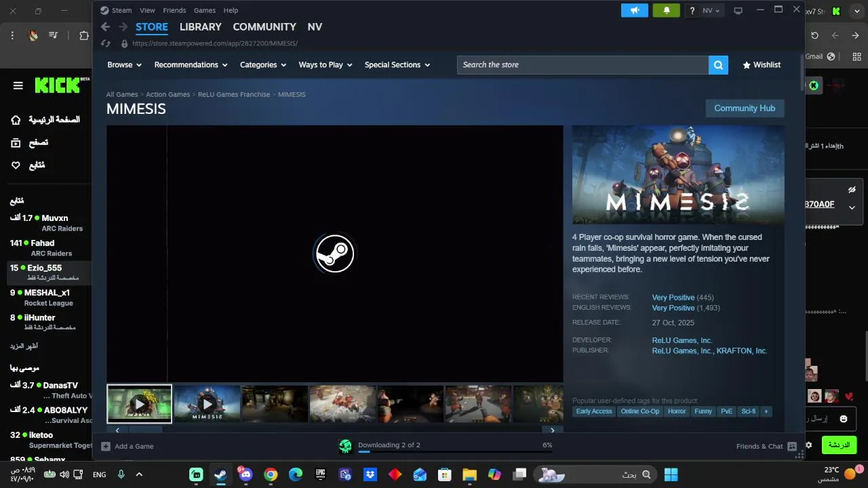Expand more tags with plus button

[766, 411]
